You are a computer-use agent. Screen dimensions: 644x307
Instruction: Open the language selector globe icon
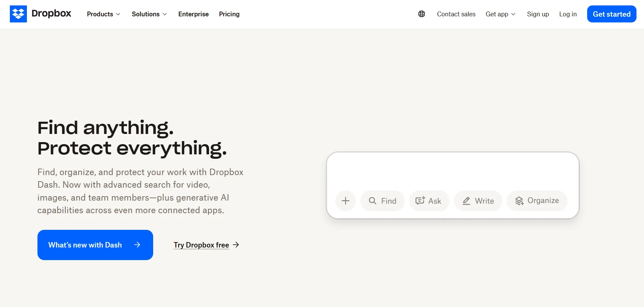(421, 14)
